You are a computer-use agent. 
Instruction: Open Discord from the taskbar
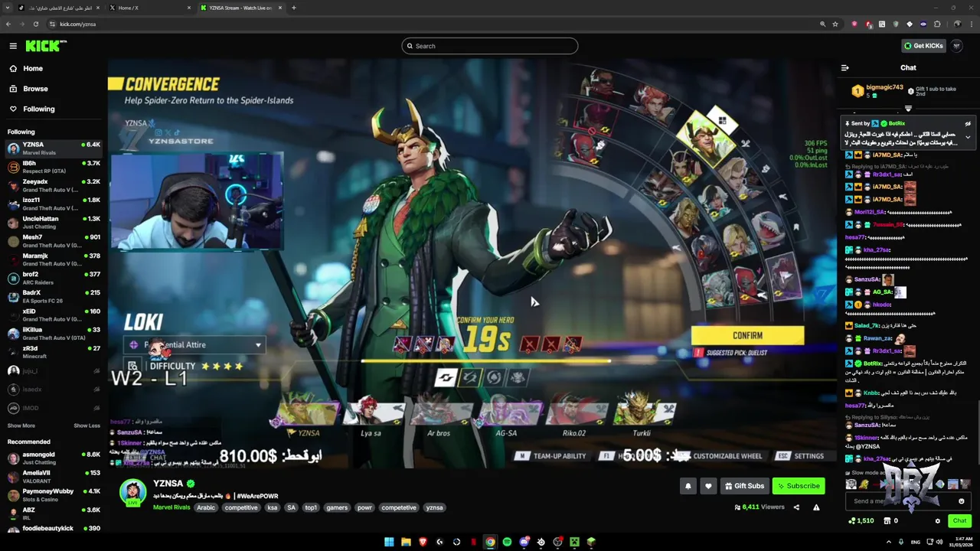click(524, 542)
